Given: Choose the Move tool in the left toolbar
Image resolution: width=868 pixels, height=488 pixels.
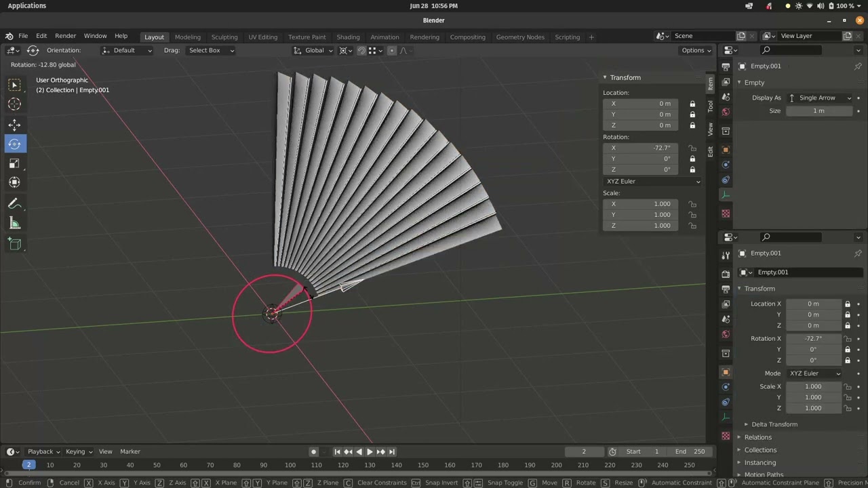Looking at the screenshot, I should pos(14,125).
